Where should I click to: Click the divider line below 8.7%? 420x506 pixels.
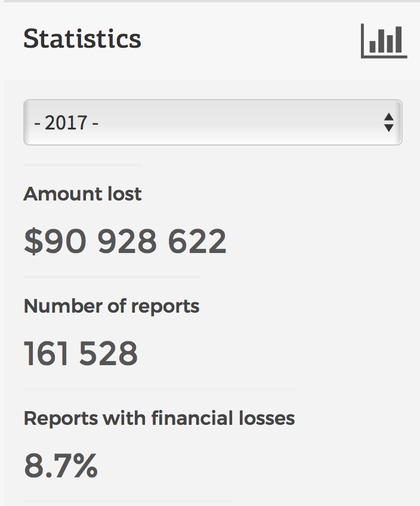point(128,501)
